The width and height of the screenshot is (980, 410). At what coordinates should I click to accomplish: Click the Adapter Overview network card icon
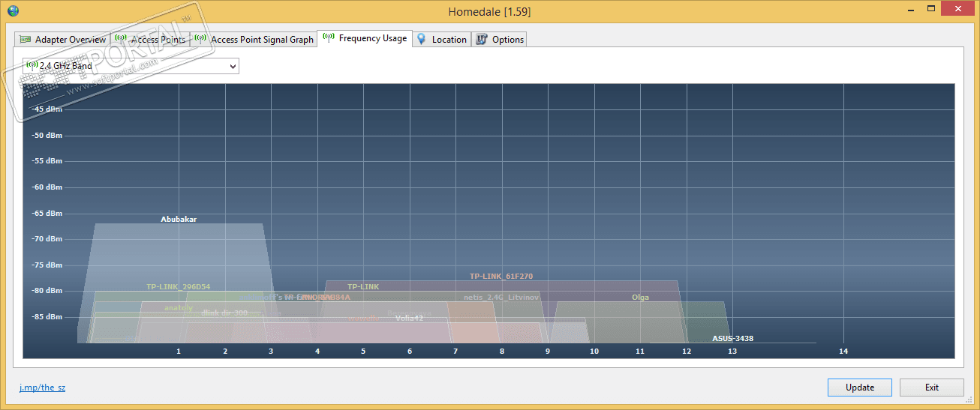[x=26, y=39]
